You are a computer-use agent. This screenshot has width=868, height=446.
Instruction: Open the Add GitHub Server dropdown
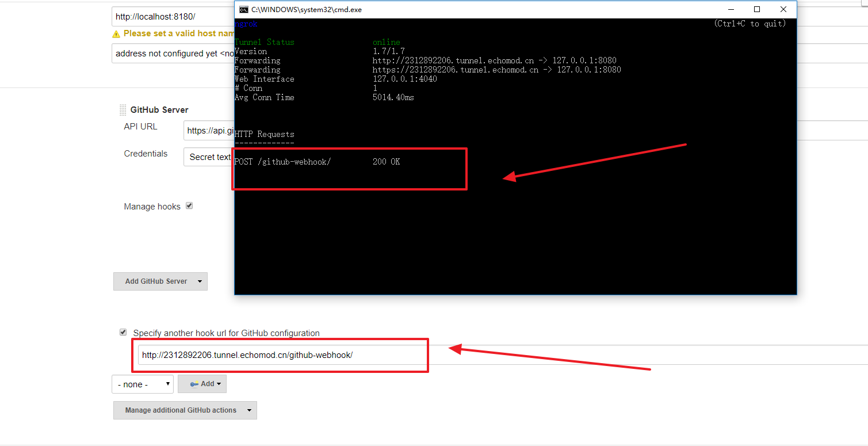pos(160,281)
